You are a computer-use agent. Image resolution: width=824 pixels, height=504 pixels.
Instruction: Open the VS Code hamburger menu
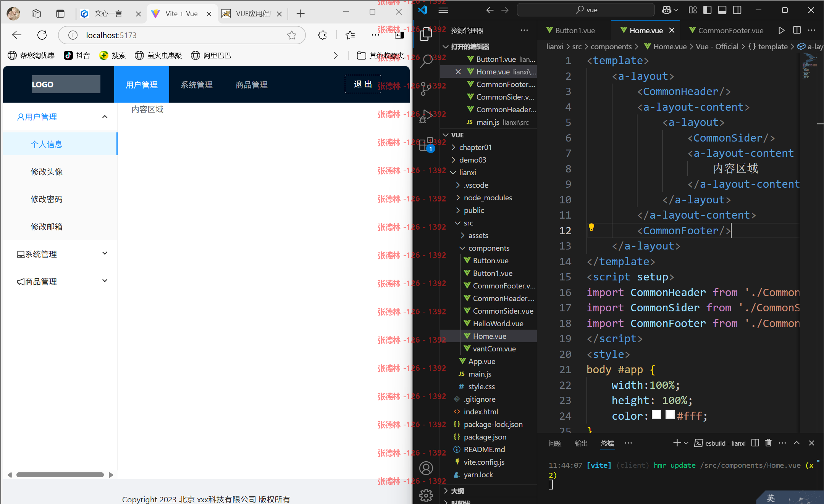point(443,10)
